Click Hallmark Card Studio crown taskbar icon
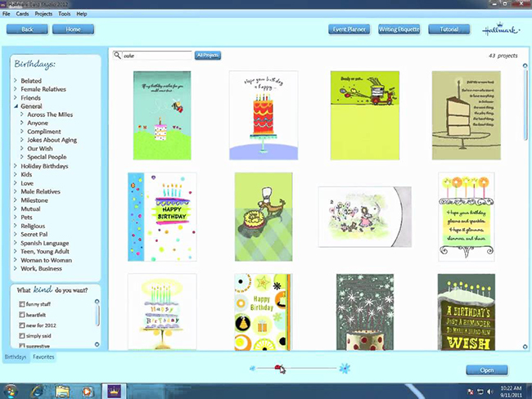 tap(112, 390)
